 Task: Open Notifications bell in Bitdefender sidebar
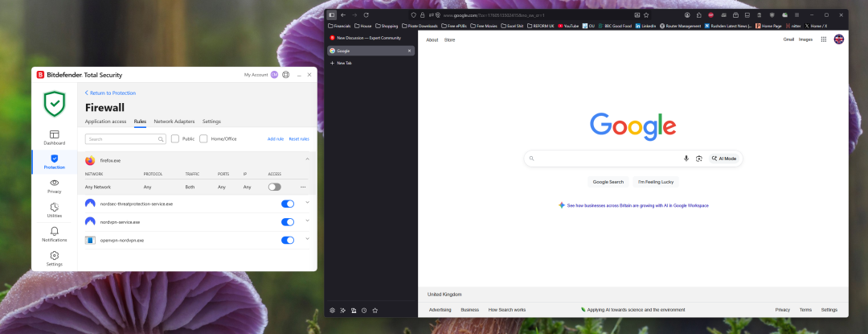(x=55, y=234)
